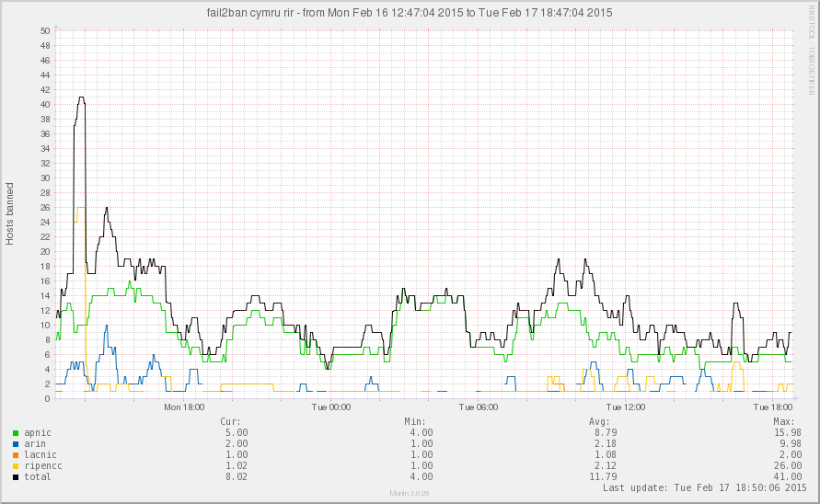The height and width of the screenshot is (504, 820).
Task: Click the Tue 12:00 time marker
Action: (625, 407)
